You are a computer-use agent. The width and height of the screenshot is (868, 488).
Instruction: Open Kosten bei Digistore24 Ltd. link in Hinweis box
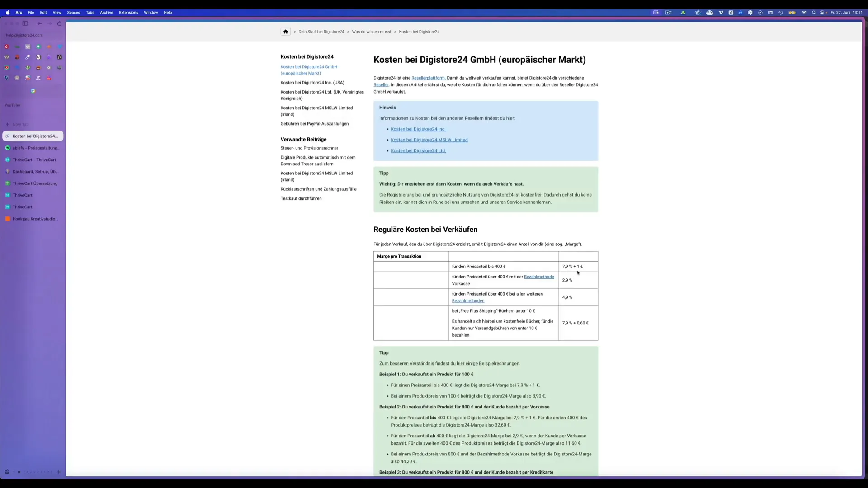coord(418,151)
